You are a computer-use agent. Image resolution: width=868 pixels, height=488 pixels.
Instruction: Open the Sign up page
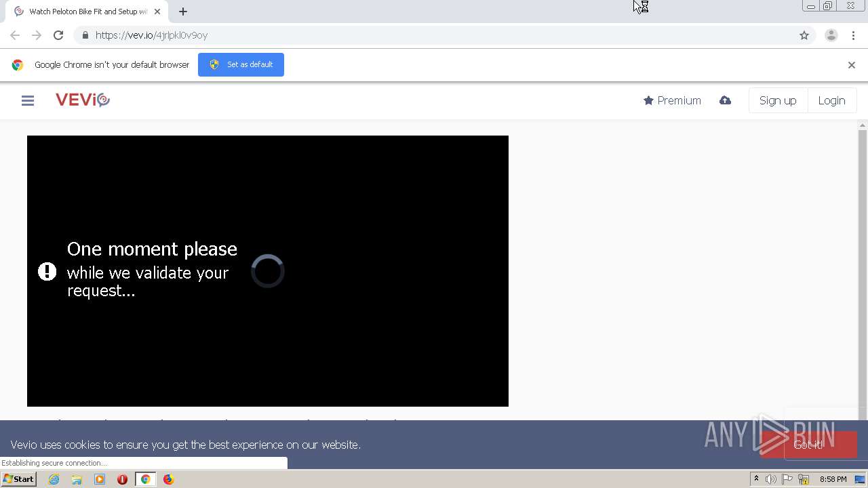(x=778, y=100)
